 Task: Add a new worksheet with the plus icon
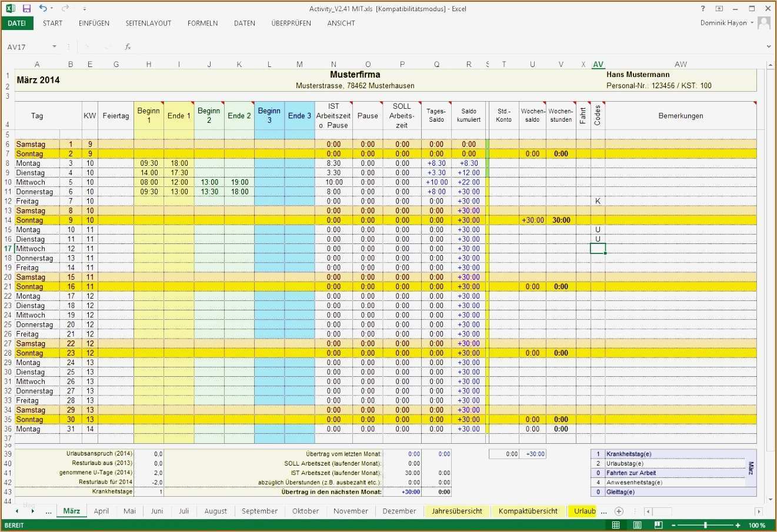coord(619,511)
